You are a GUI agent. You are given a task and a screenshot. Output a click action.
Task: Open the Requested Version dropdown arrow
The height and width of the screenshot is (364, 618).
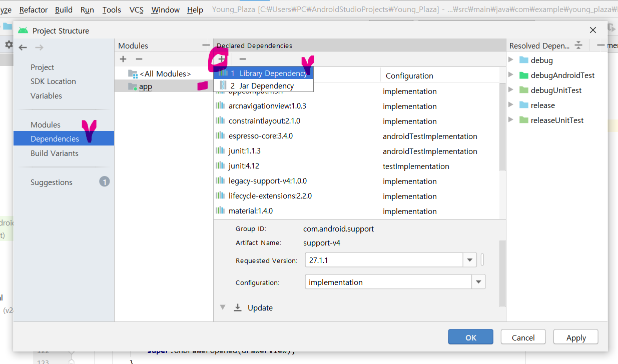pyautogui.click(x=469, y=260)
